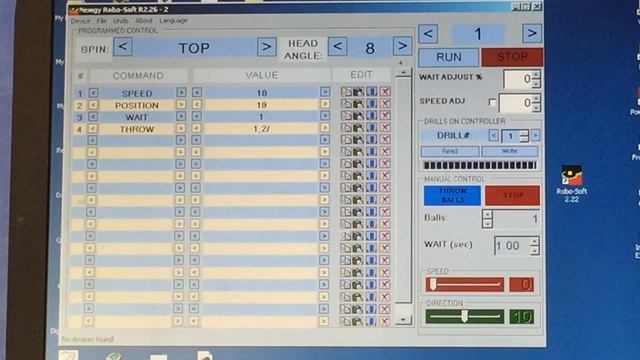Screen dimensions: 640x360
Task: Delete the SPEED row with red X
Action: coord(385,92)
